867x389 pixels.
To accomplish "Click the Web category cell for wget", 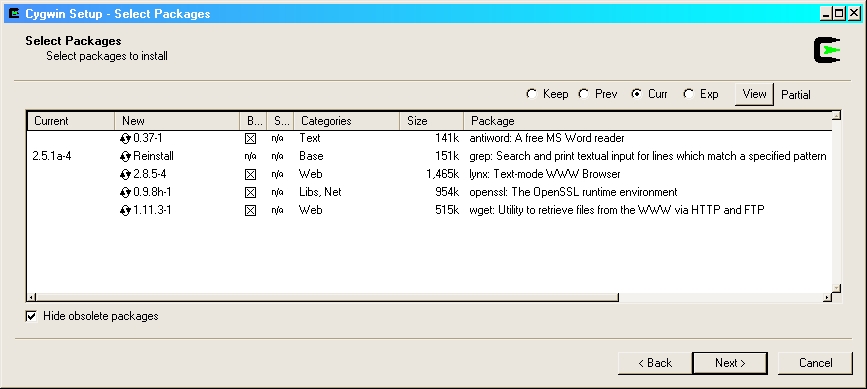I will pyautogui.click(x=311, y=211).
